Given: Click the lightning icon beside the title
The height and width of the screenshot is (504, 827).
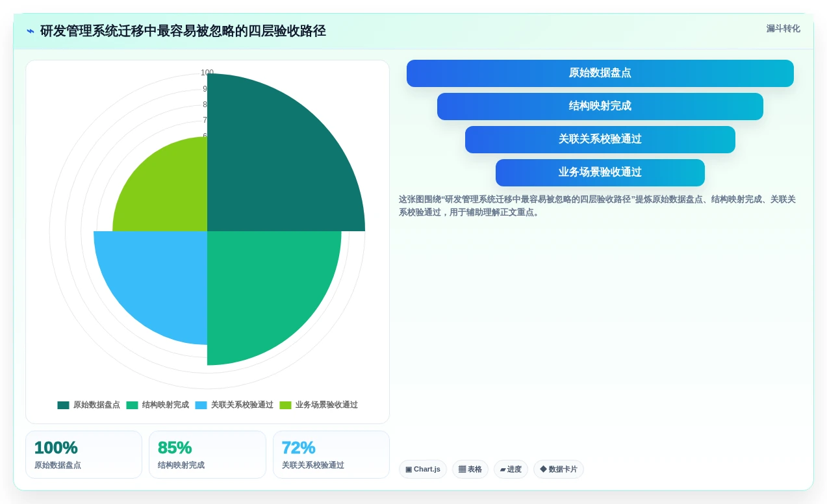Looking at the screenshot, I should (x=31, y=31).
